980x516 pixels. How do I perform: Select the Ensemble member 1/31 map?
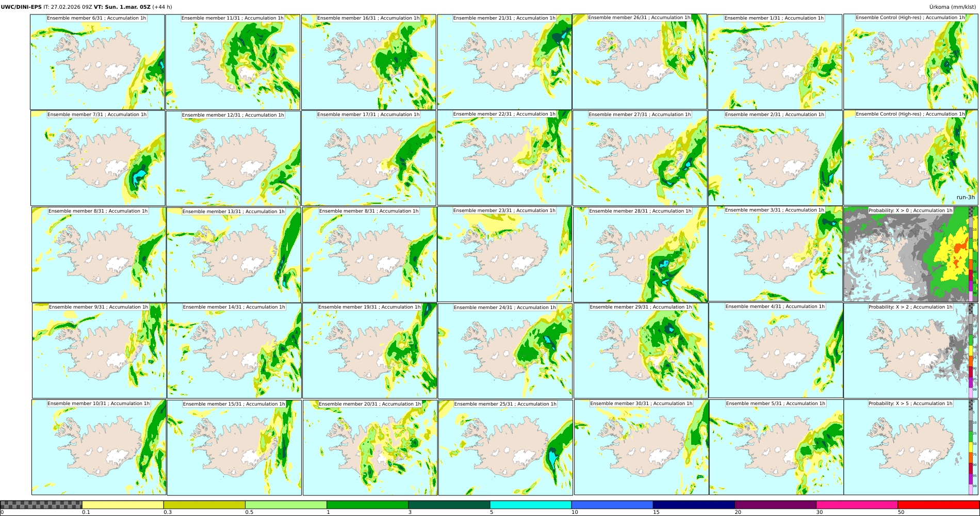click(x=775, y=62)
